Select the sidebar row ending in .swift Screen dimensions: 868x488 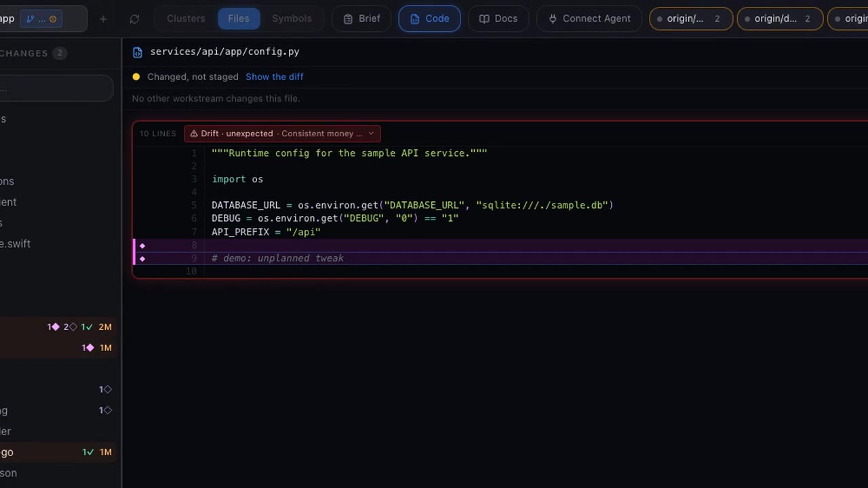coord(58,244)
